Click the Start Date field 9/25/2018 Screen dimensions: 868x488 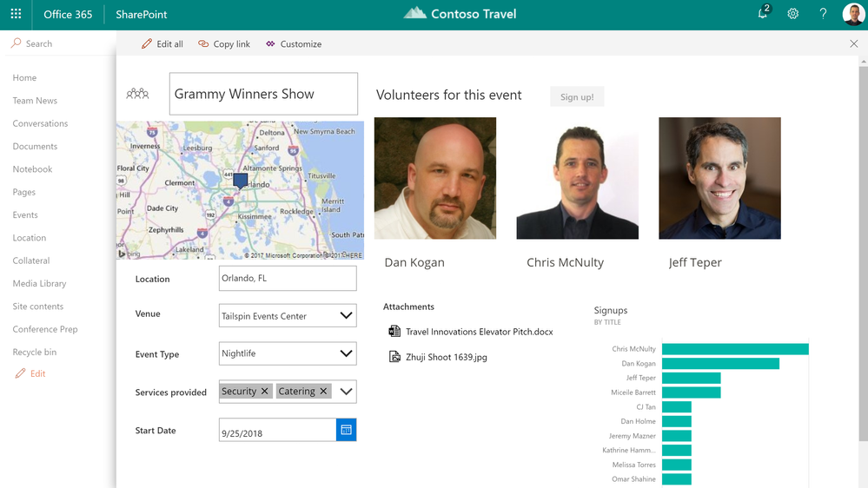click(277, 430)
